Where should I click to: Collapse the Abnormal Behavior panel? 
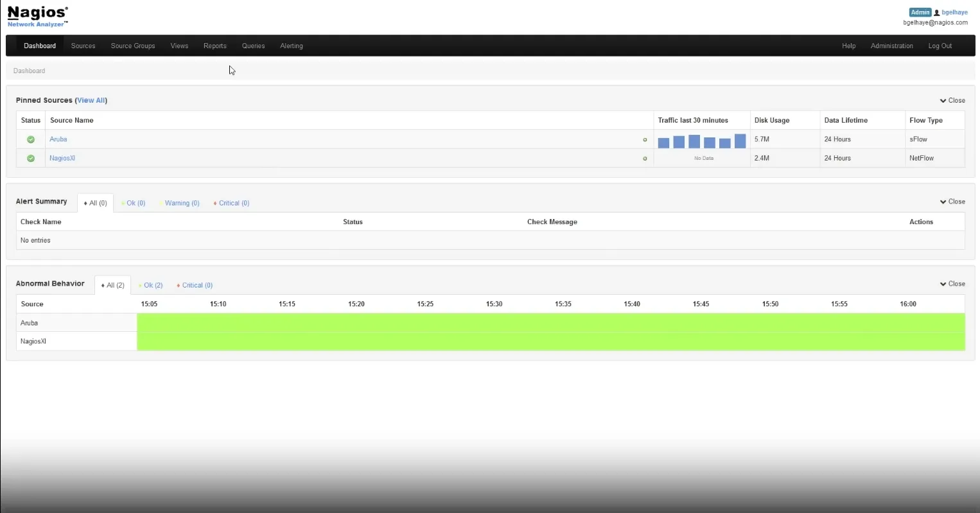952,284
